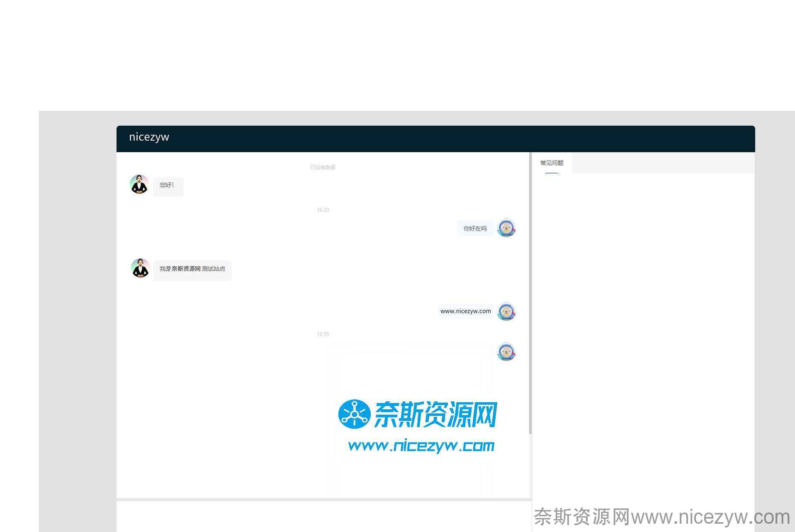Click the 我是奈斯资源网 测试站点 message

coord(192,270)
